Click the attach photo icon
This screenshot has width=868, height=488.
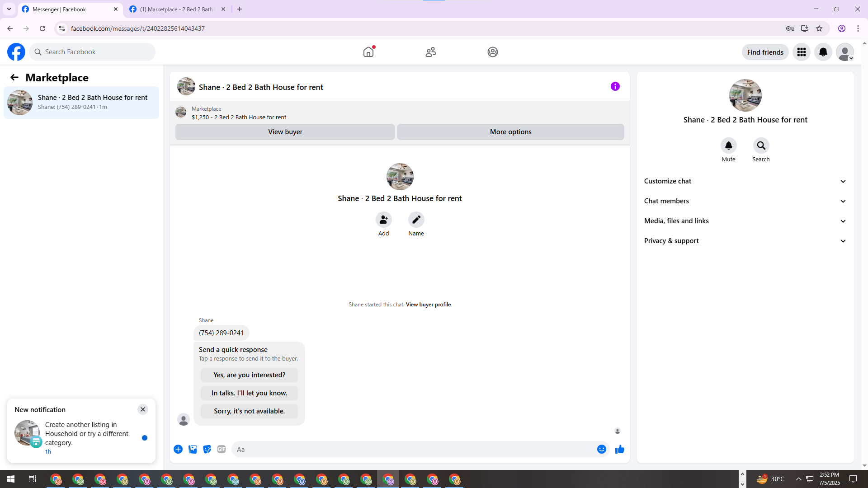193,449
